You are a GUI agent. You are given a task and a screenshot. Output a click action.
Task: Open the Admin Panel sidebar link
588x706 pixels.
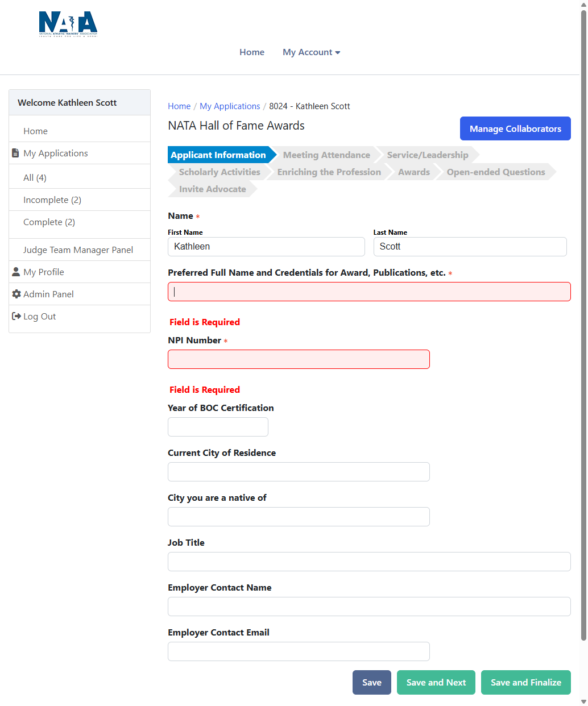tap(48, 294)
